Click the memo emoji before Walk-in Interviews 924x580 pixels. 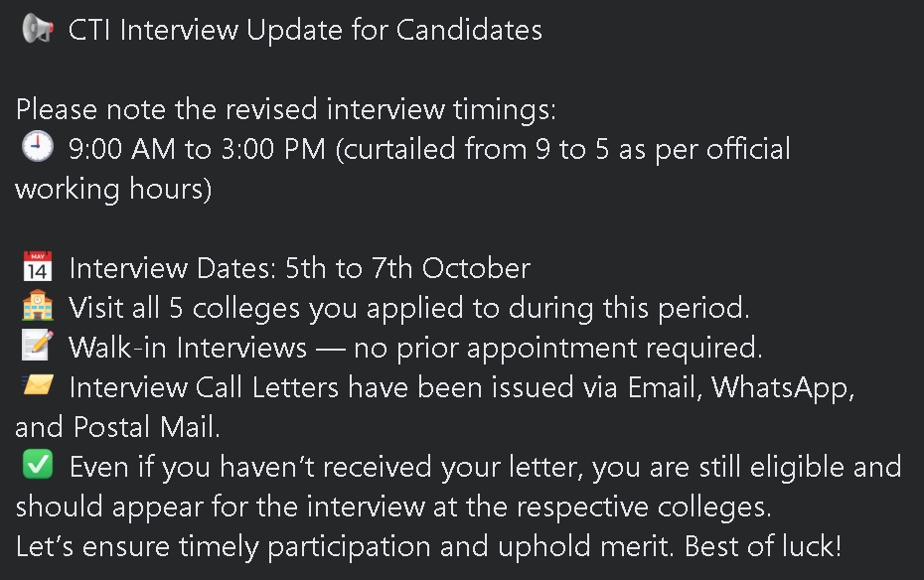(37, 348)
